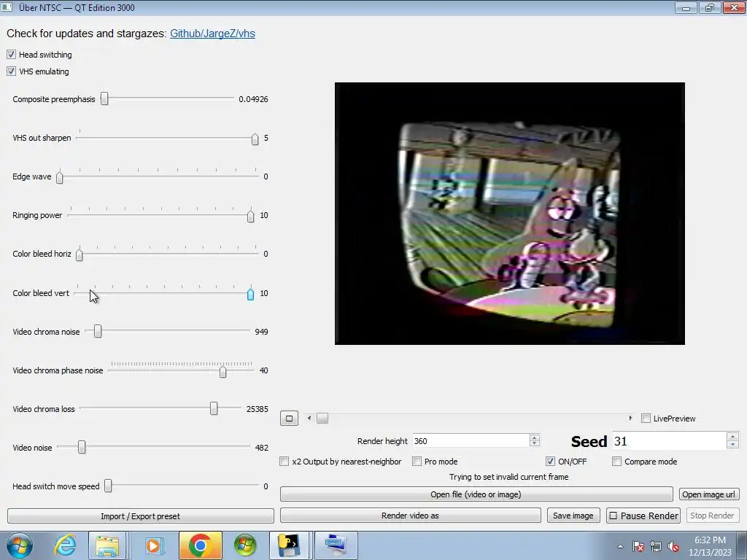747x560 pixels.
Task: Show hidden system tray icons
Action: point(620,546)
